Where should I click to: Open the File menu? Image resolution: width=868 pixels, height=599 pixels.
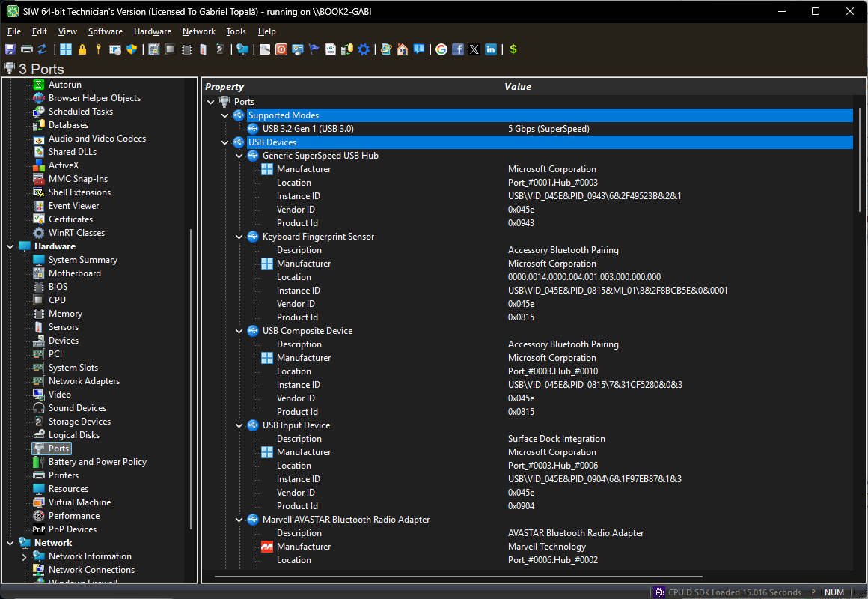coord(13,31)
